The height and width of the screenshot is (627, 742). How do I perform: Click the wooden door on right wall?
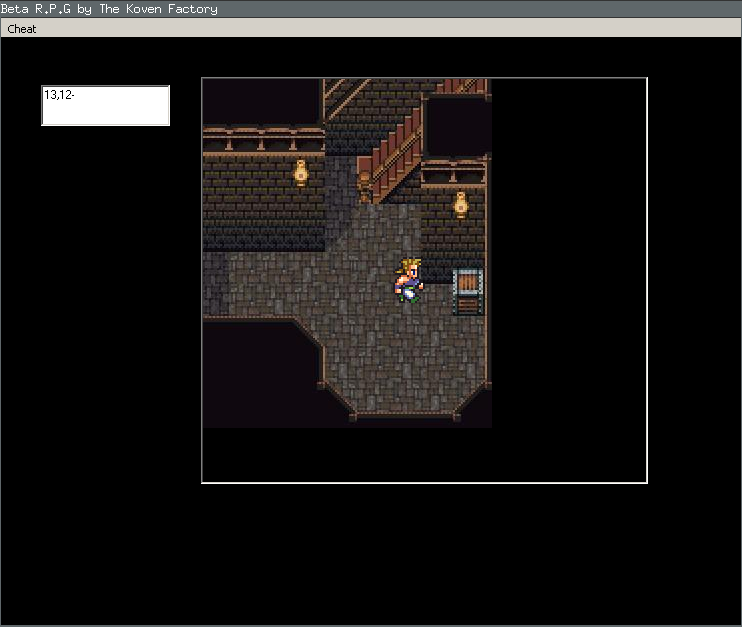pos(468,291)
